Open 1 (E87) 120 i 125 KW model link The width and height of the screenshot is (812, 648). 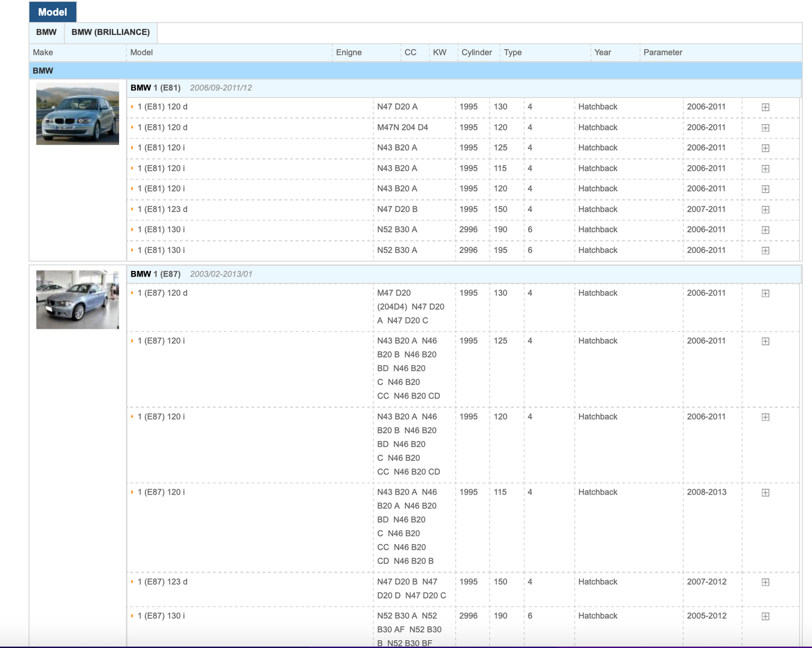click(161, 341)
